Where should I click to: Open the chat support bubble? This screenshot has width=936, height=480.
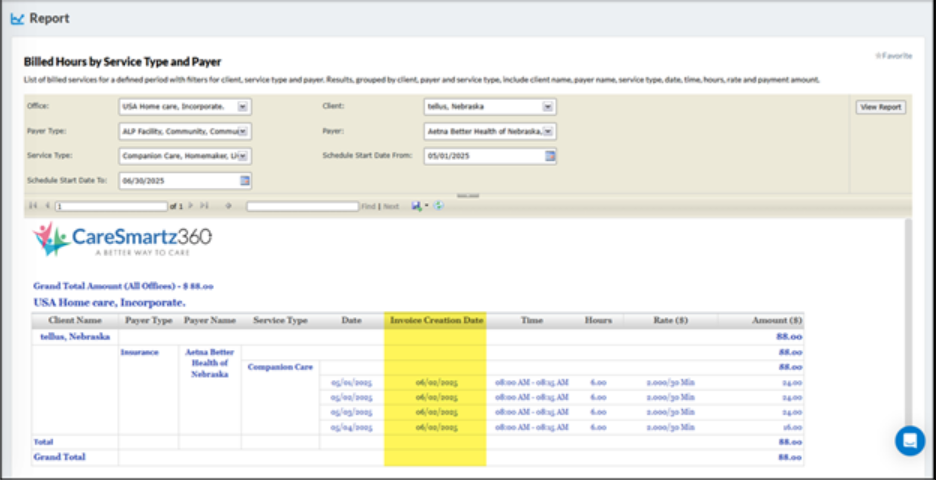(x=910, y=441)
